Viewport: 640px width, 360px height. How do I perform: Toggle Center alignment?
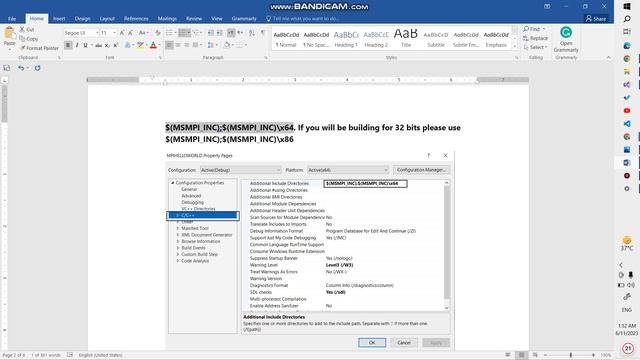tap(178, 45)
